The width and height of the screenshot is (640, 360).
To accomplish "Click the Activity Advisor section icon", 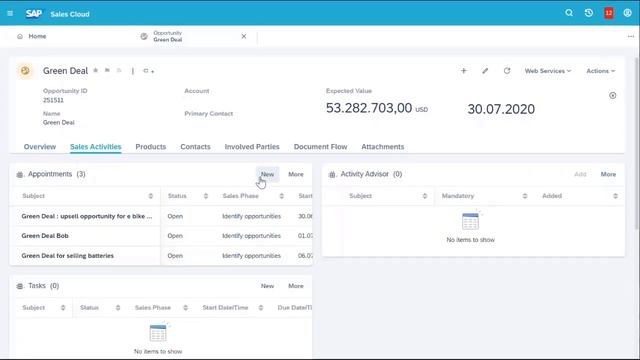I will (x=332, y=175).
